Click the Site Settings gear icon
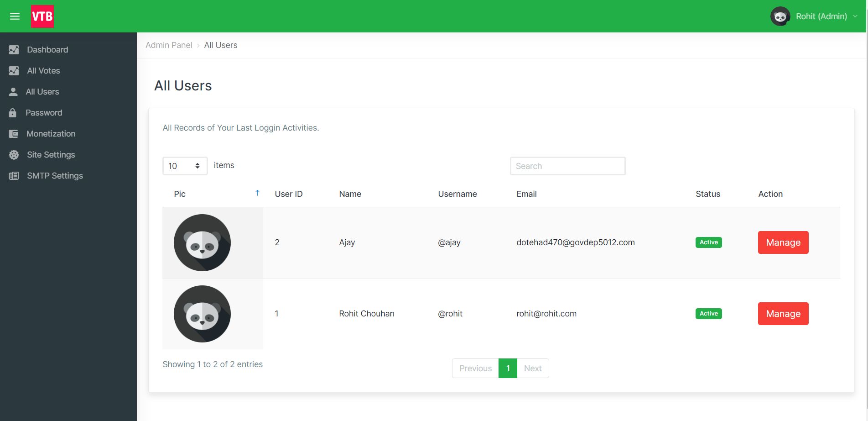 click(14, 155)
